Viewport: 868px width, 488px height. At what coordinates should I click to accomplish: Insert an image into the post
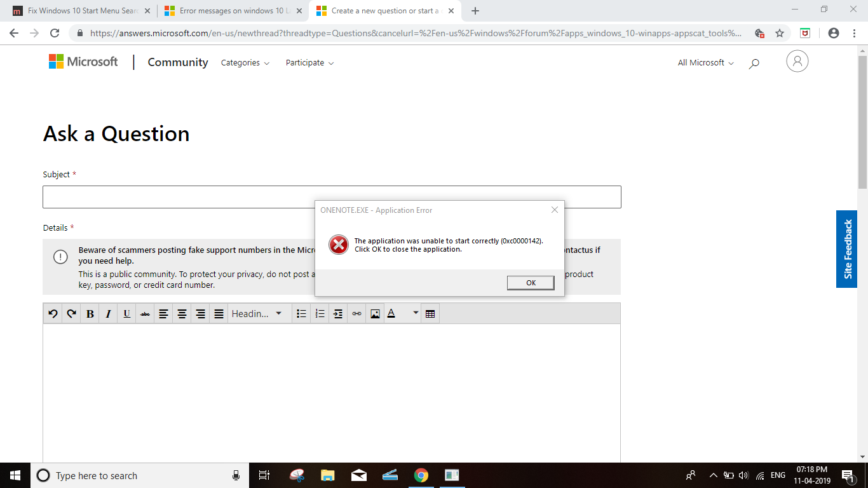[375, 313]
